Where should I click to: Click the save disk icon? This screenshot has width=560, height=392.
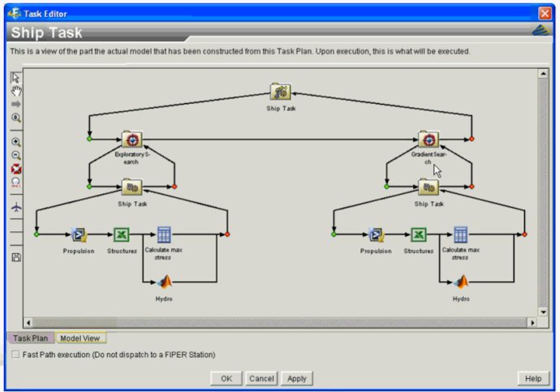click(x=16, y=257)
